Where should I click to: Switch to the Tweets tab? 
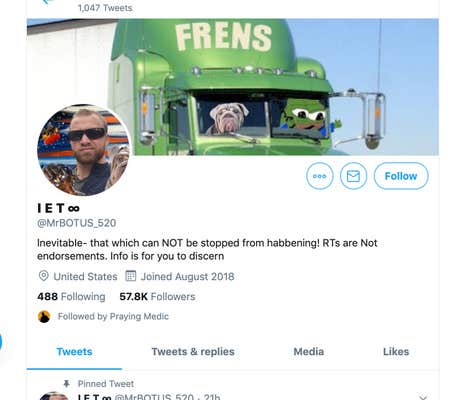[x=74, y=352]
